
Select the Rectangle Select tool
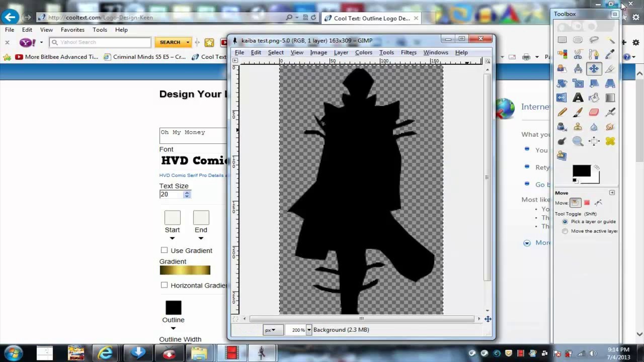(562, 40)
